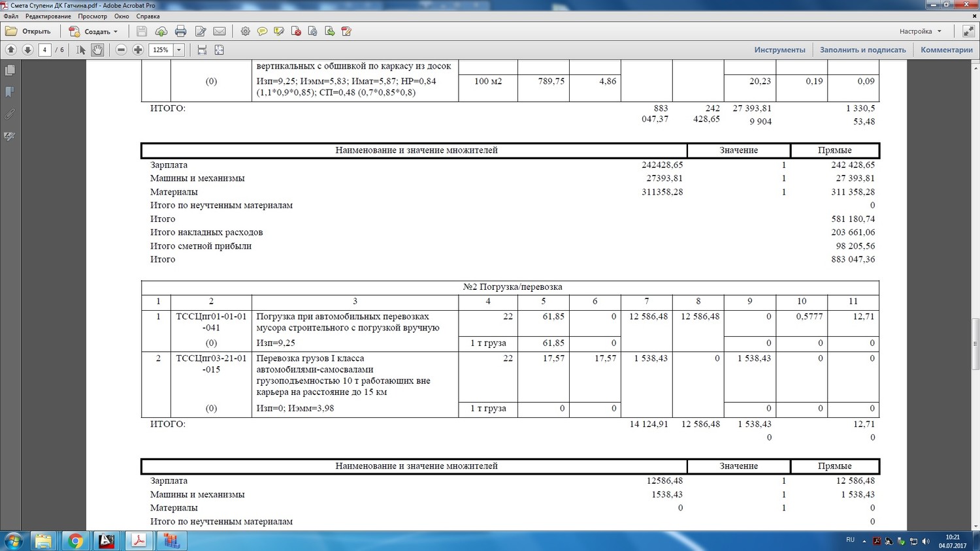Open the zoom level dropdown arrow
The height and width of the screenshot is (551, 980).
pos(178,50)
